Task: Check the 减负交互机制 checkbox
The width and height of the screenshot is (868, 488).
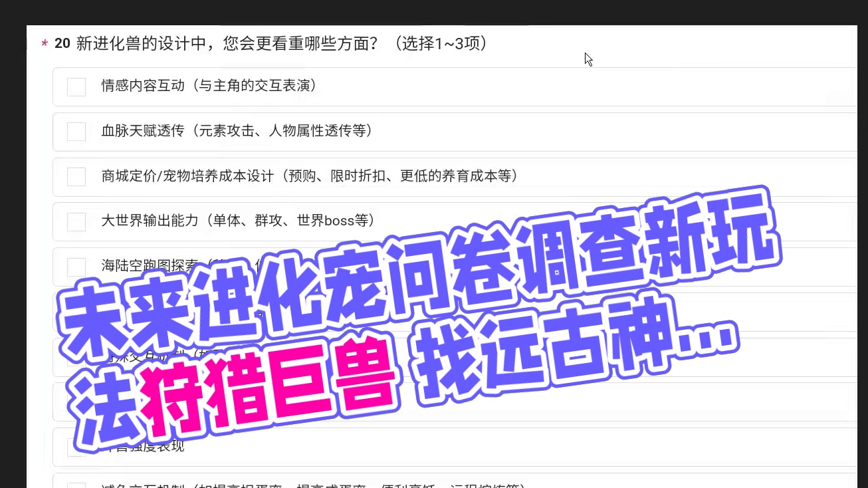Action: (x=76, y=485)
